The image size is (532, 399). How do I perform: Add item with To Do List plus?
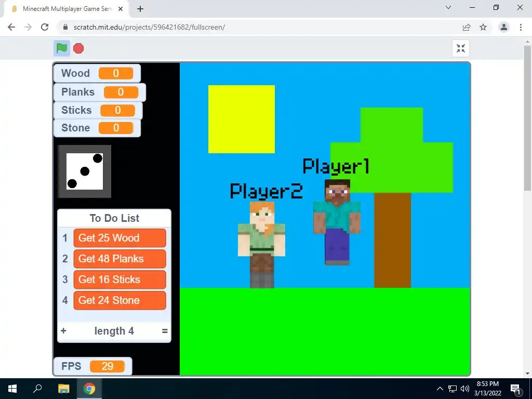(x=63, y=331)
